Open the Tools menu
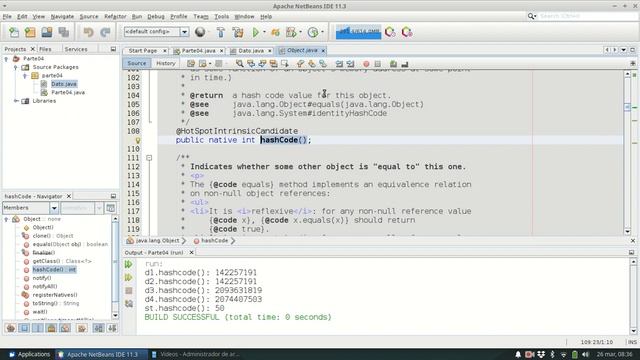Image resolution: width=640 pixels, height=360 pixels. pyautogui.click(x=221, y=17)
